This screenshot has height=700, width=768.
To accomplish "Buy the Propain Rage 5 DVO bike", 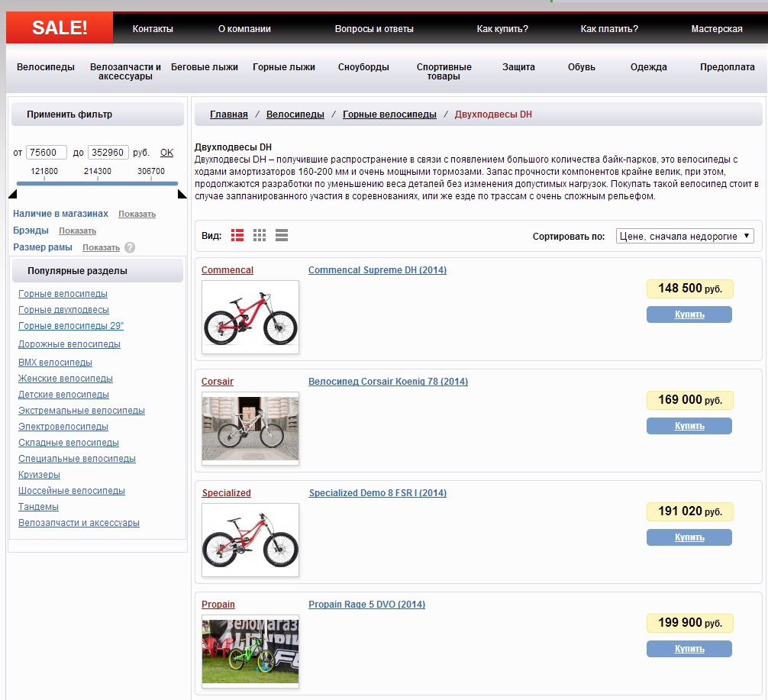I will pos(689,649).
